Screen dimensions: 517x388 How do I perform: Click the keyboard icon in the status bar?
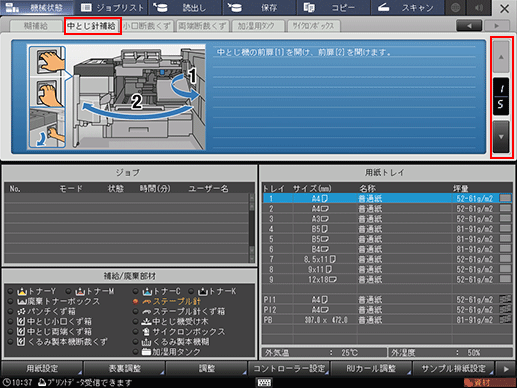(x=264, y=382)
